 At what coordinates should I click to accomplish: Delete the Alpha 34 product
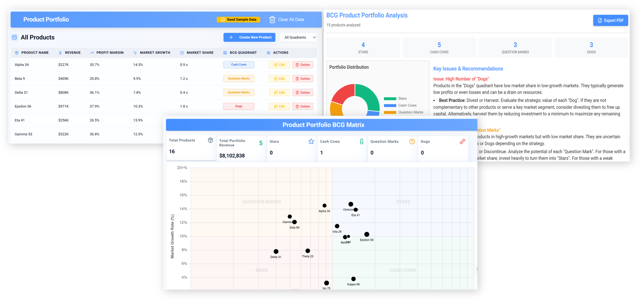pyautogui.click(x=303, y=65)
